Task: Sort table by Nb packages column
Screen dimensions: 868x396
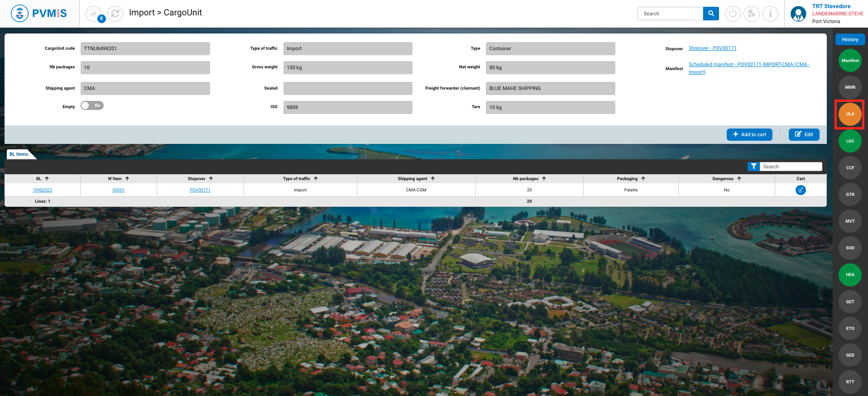Action: [x=544, y=179]
